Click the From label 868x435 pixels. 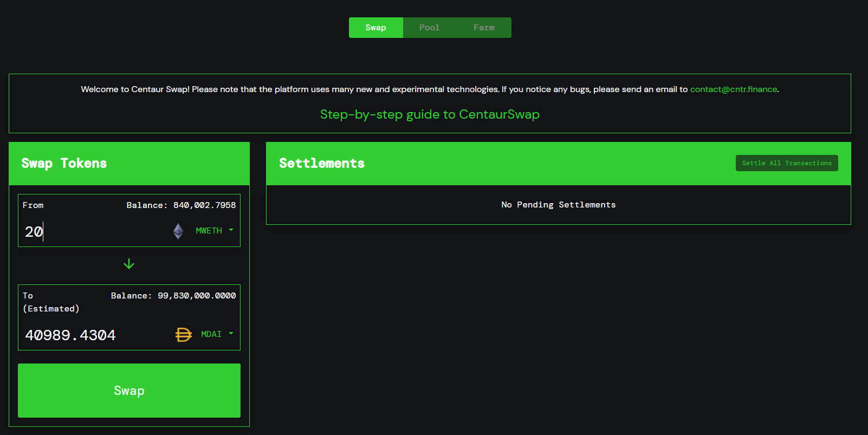tap(33, 205)
